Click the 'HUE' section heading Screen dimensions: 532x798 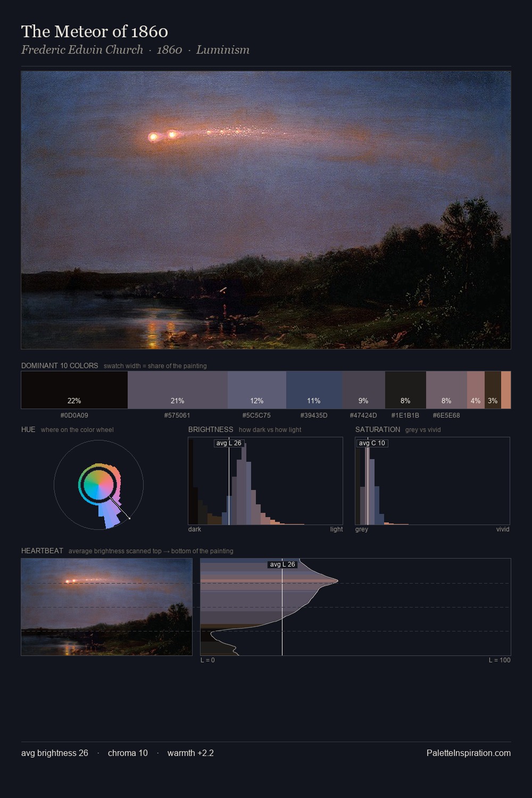(x=28, y=429)
